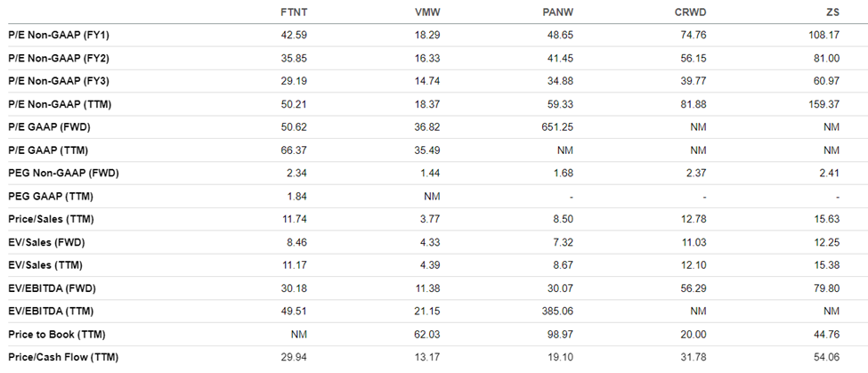The width and height of the screenshot is (868, 373).
Task: Select the EV/Sales (FWD) row label
Action: [46, 242]
